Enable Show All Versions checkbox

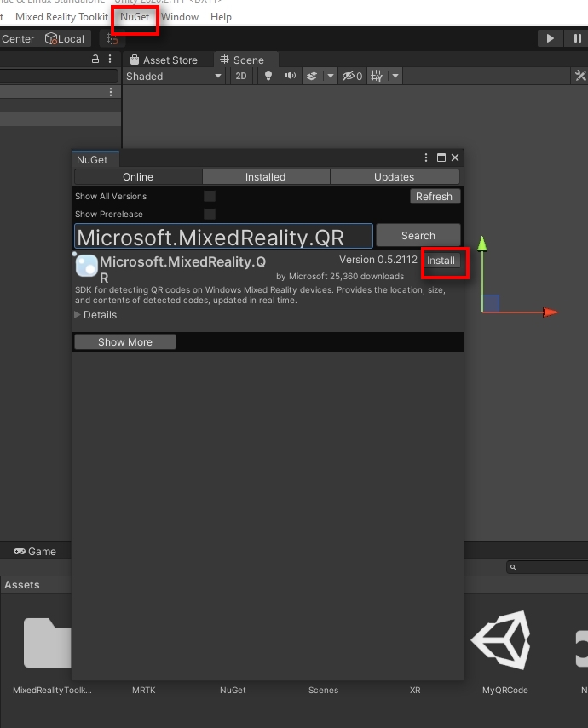(210, 196)
